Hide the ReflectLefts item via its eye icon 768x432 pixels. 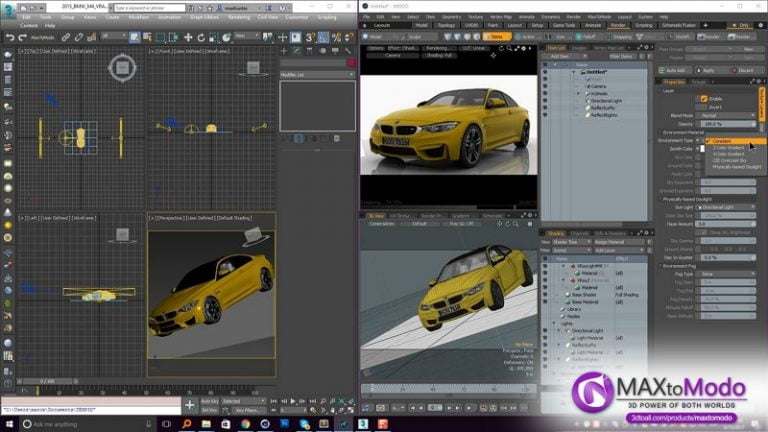(545, 108)
